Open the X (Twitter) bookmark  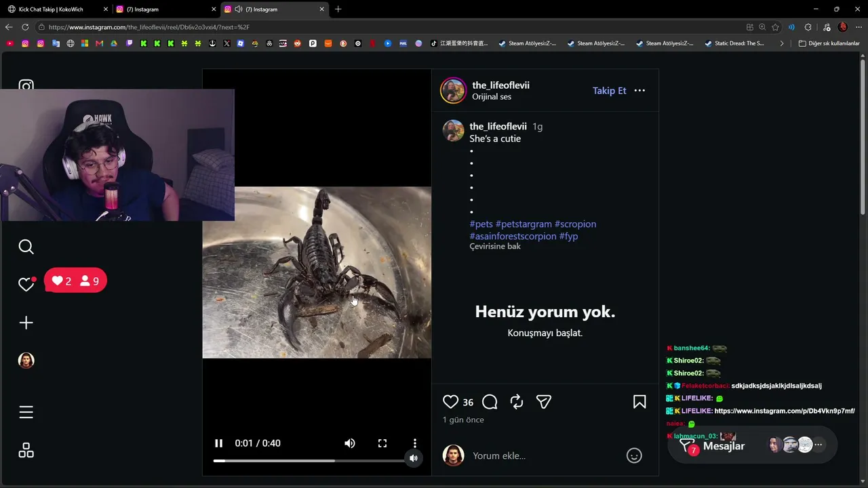(226, 43)
